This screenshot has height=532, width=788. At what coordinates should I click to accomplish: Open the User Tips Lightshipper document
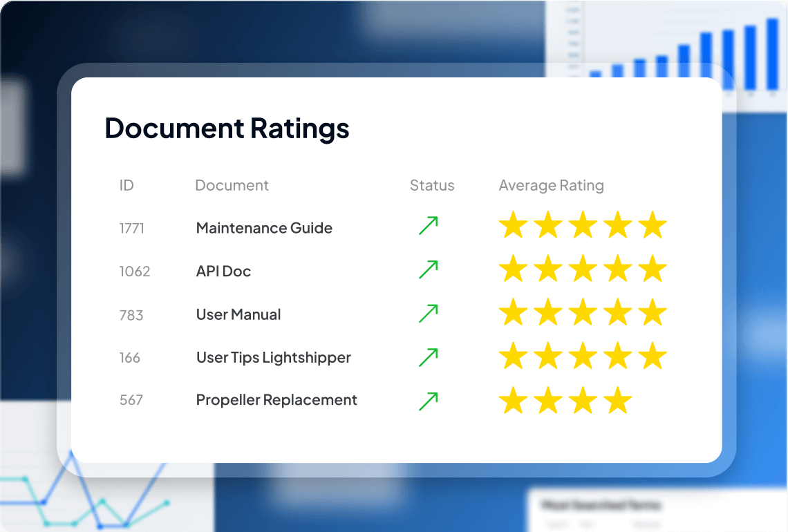pos(274,358)
